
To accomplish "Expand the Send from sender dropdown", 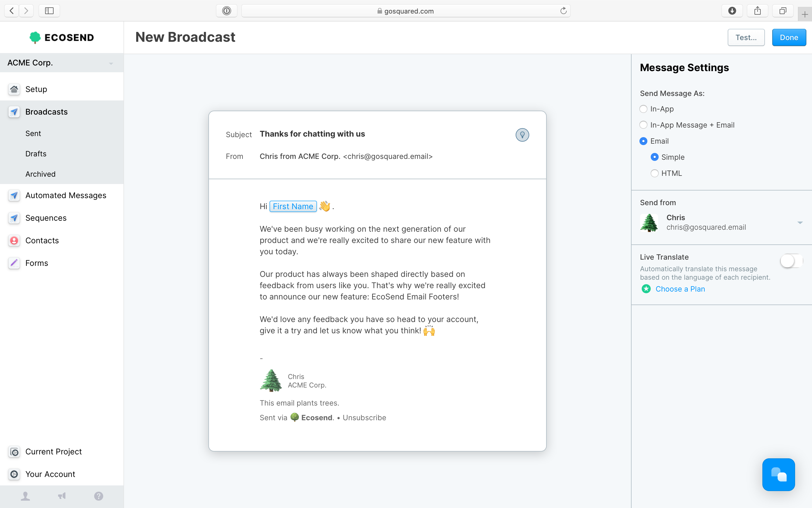I will (721, 222).
